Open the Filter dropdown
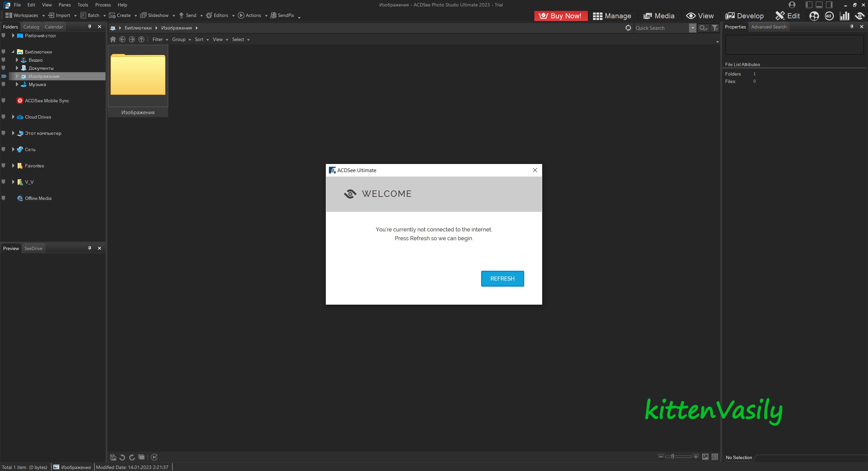Viewport: 868px width, 471px height. click(x=160, y=39)
